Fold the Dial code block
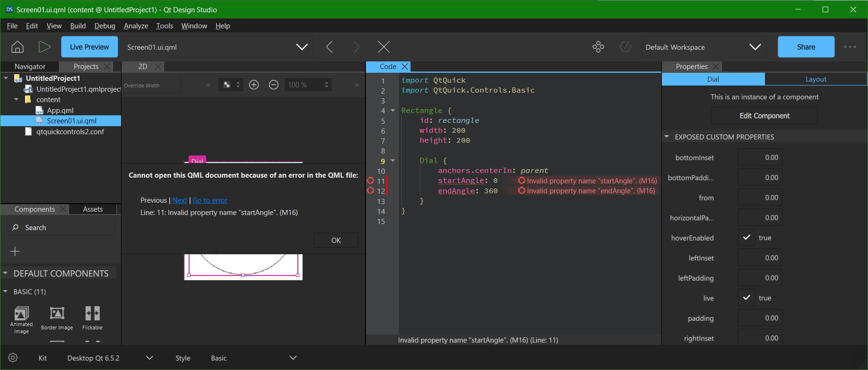The height and width of the screenshot is (370, 868). pyautogui.click(x=392, y=161)
